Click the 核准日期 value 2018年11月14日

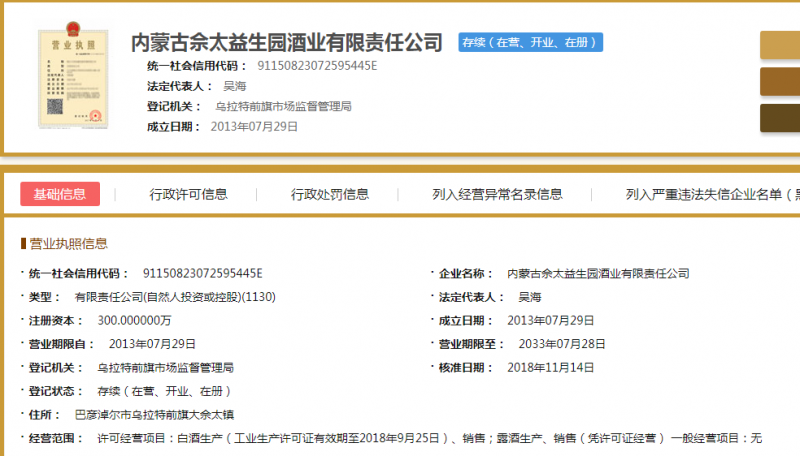(x=551, y=367)
